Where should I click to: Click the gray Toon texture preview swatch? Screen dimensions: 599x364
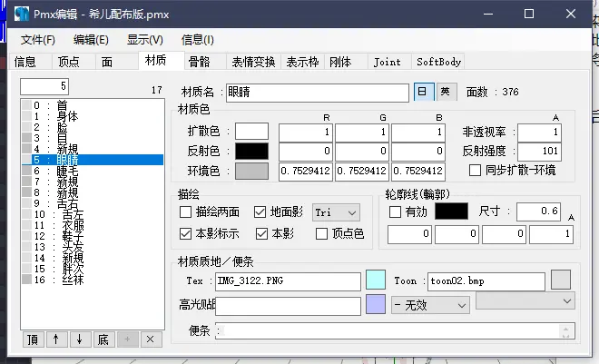coord(561,280)
